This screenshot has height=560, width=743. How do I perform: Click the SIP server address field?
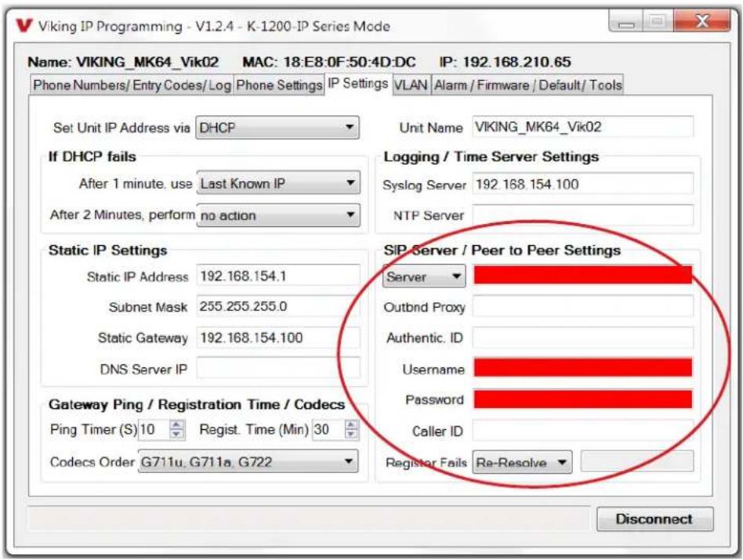tap(583, 275)
